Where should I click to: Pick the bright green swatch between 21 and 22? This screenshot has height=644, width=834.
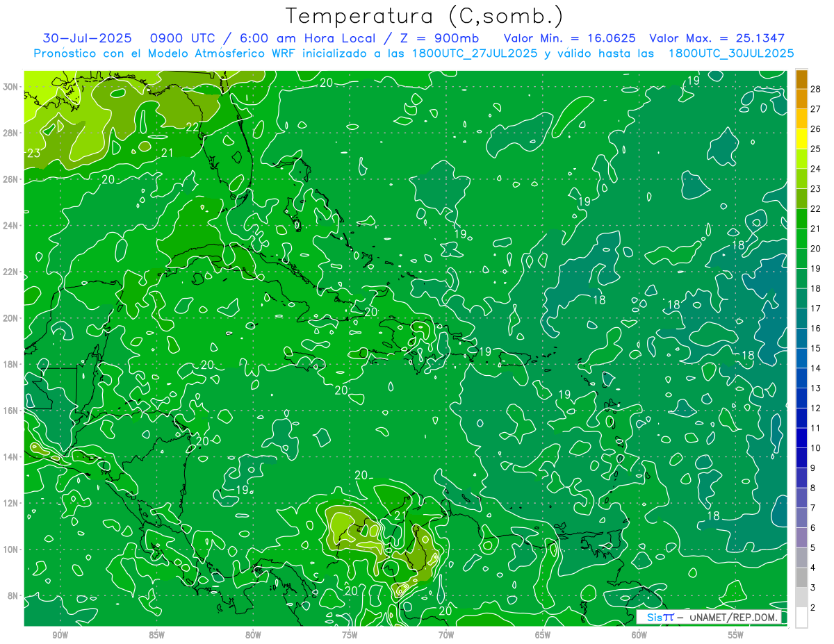tap(801, 219)
